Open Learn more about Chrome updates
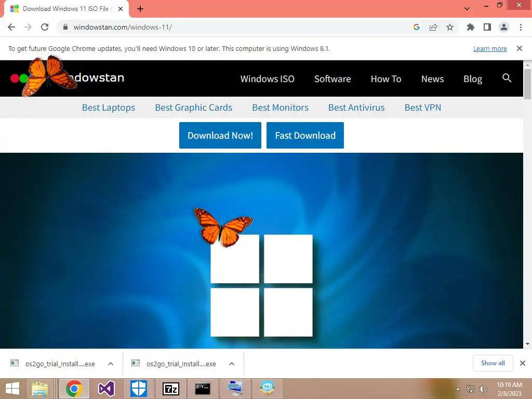The width and height of the screenshot is (532, 399). pos(490,48)
